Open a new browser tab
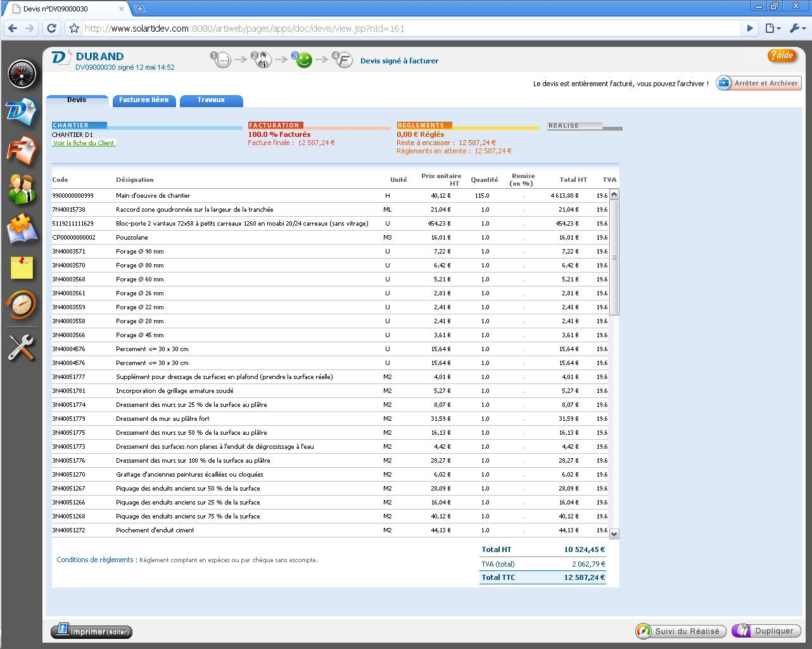Image resolution: width=812 pixels, height=649 pixels. pyautogui.click(x=139, y=9)
